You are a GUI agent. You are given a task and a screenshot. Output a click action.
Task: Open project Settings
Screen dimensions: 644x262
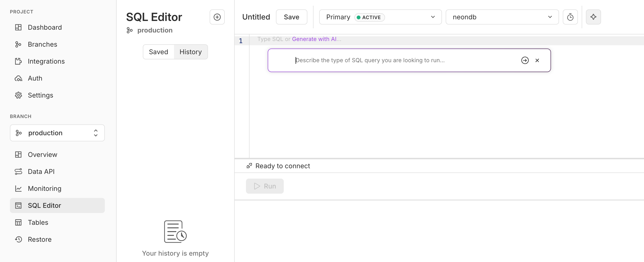(x=41, y=95)
